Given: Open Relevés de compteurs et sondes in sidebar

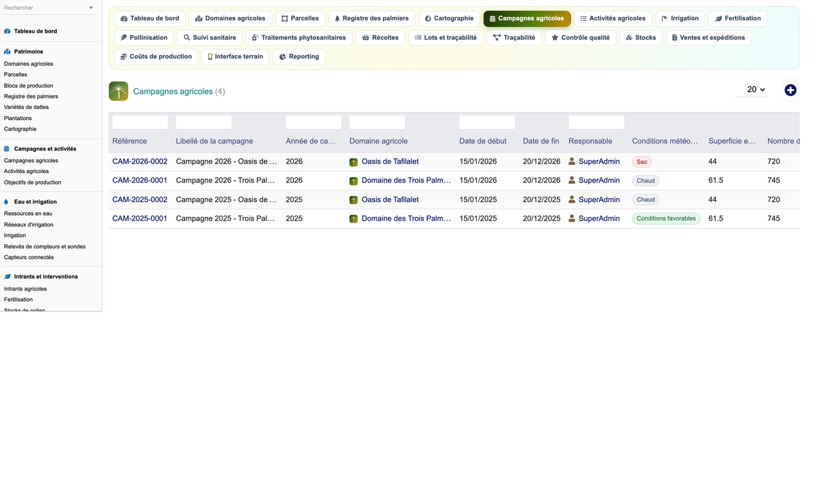Looking at the screenshot, I should pyautogui.click(x=45, y=246).
